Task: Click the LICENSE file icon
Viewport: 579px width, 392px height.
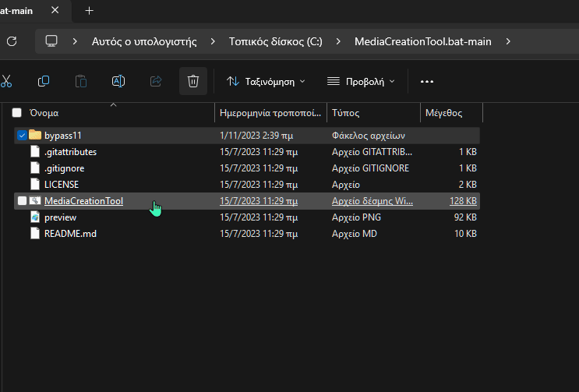Action: click(35, 184)
